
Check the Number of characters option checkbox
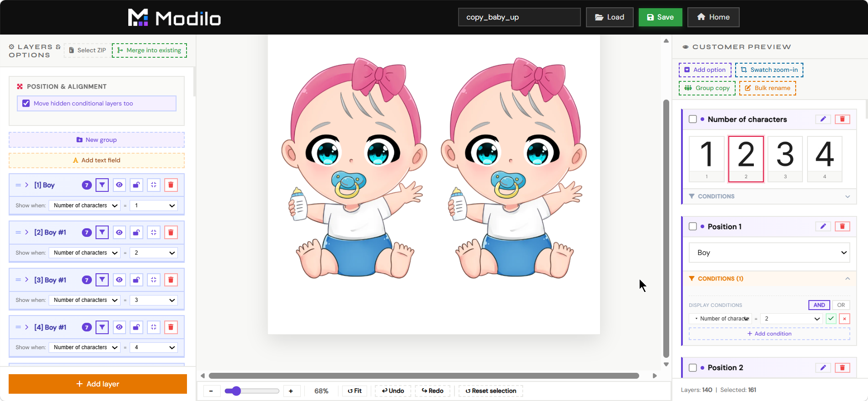pyautogui.click(x=693, y=119)
